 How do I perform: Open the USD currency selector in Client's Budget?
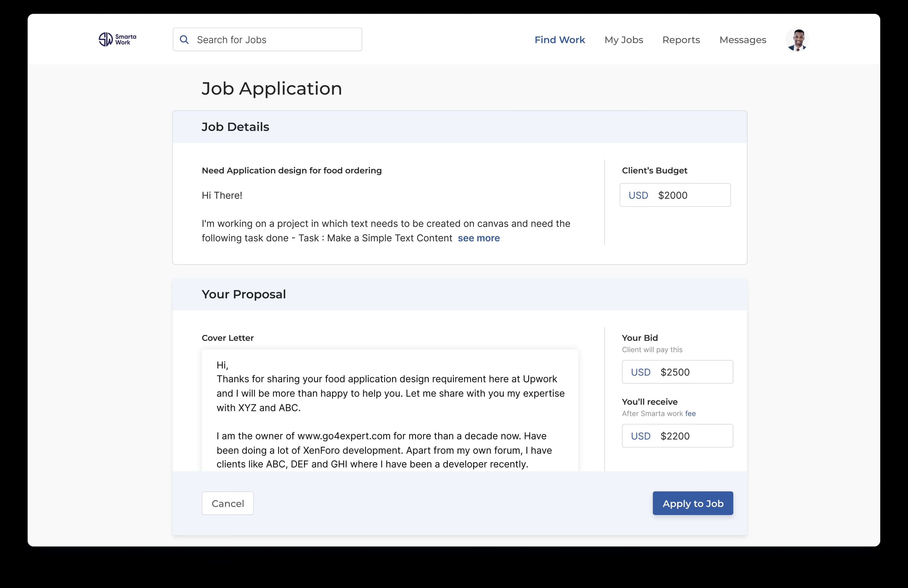click(x=639, y=195)
